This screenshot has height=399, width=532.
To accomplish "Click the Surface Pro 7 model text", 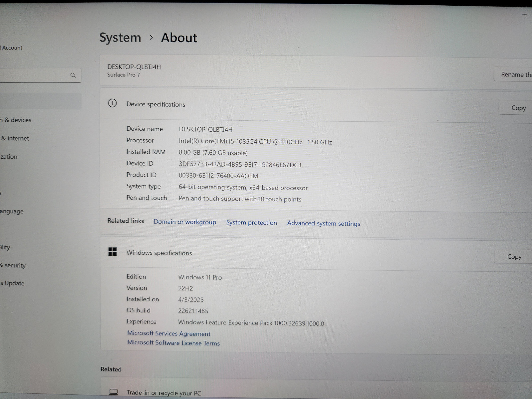I will pos(123,75).
